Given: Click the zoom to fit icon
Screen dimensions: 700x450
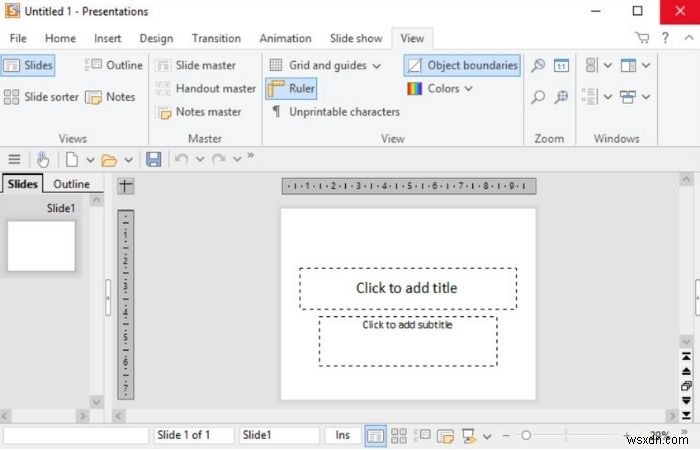Looking at the screenshot, I should pyautogui.click(x=561, y=97).
